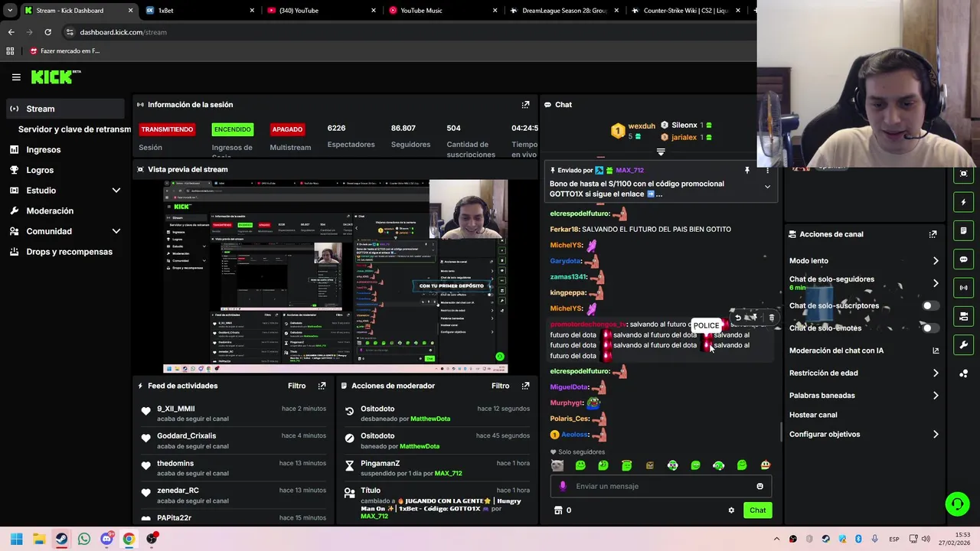Open Chrome from the taskbar
Screen dimensions: 980x551
pyautogui.click(x=129, y=539)
